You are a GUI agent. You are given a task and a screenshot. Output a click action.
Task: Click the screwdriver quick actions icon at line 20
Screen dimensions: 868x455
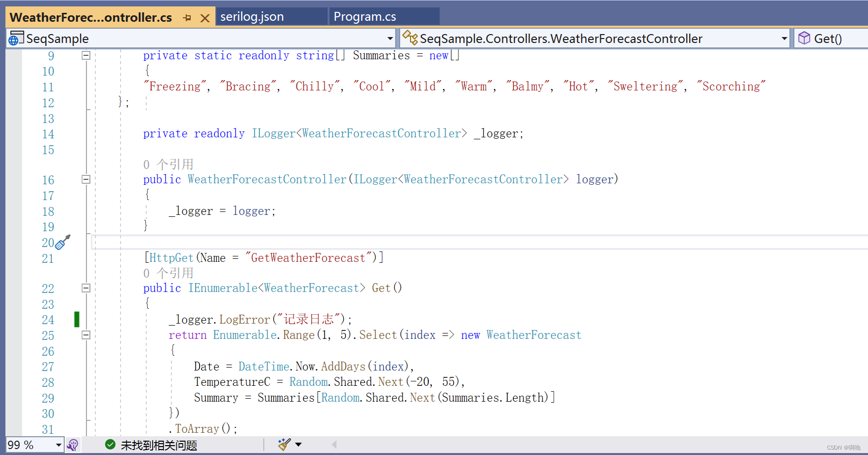pyautogui.click(x=63, y=242)
